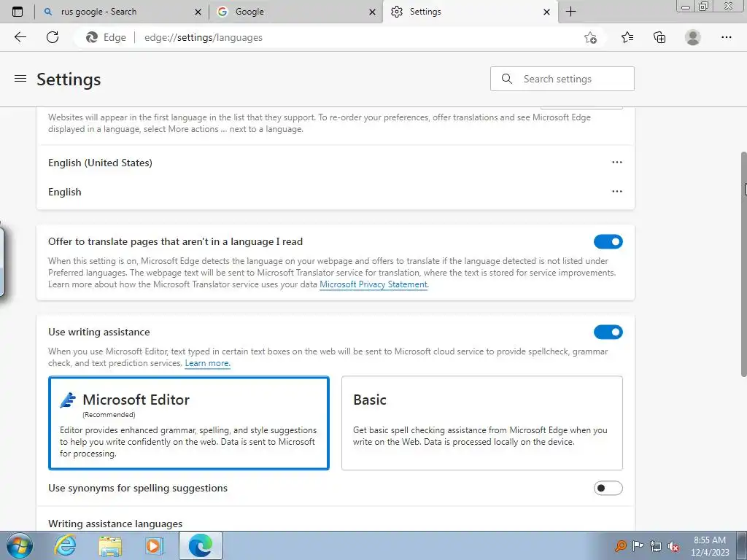Switch to the rus google Search tab

click(122, 12)
